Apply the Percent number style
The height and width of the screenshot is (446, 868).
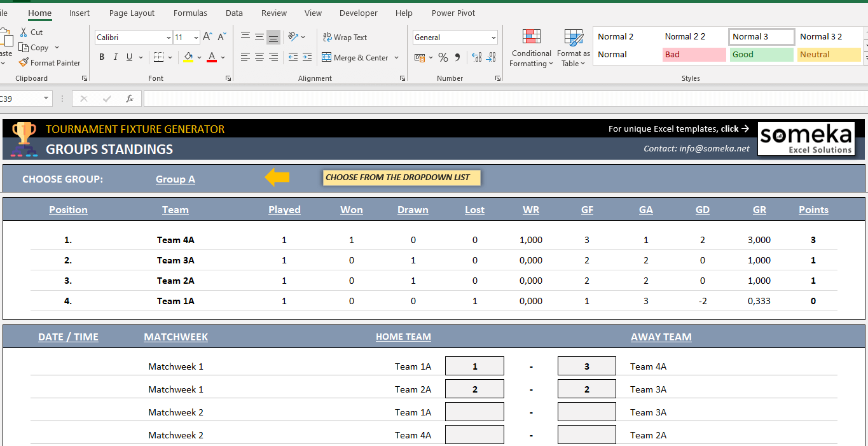point(443,57)
